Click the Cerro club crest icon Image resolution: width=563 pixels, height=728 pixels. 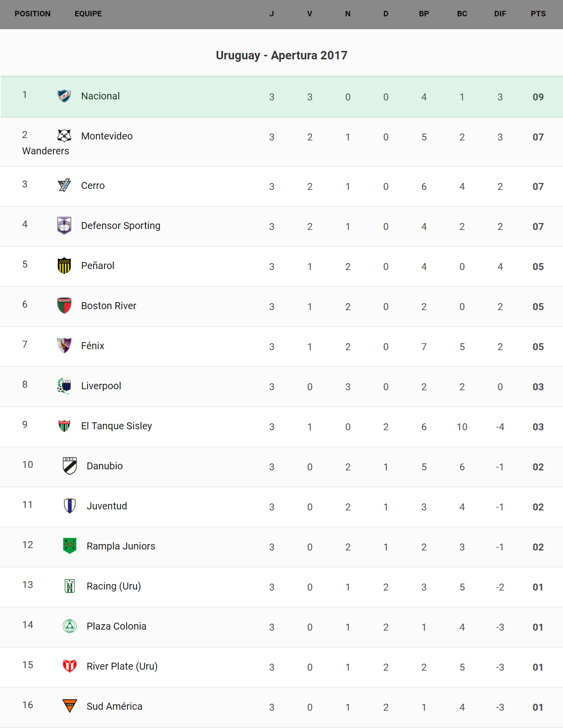click(x=64, y=185)
